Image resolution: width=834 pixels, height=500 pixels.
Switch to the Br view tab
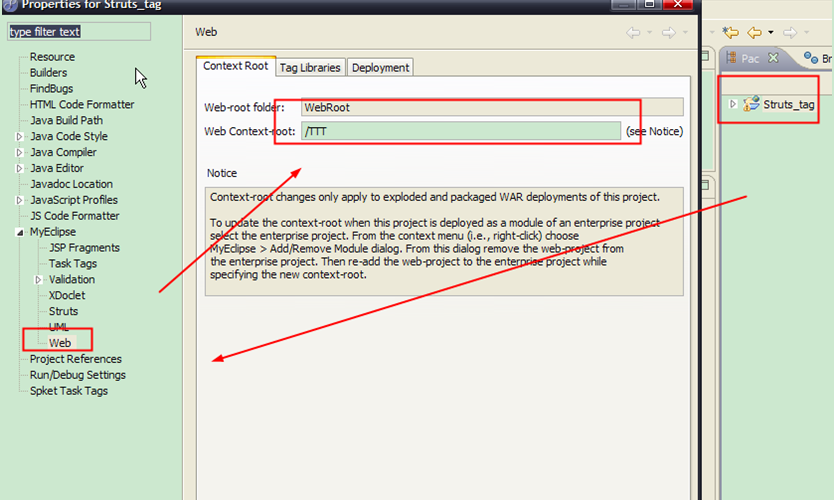pyautogui.click(x=818, y=58)
